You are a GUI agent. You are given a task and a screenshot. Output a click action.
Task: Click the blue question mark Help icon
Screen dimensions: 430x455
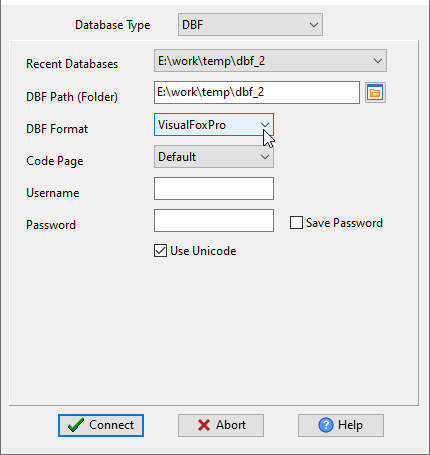tap(326, 425)
